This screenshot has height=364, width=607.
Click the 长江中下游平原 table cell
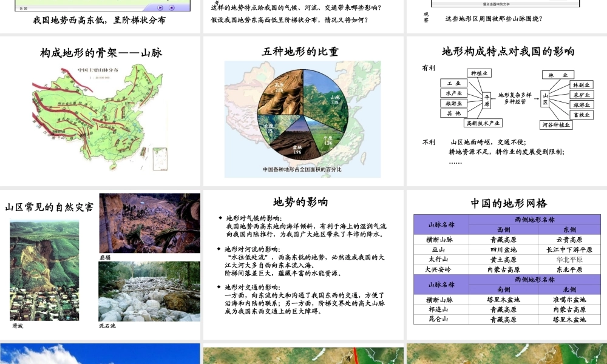569,249
